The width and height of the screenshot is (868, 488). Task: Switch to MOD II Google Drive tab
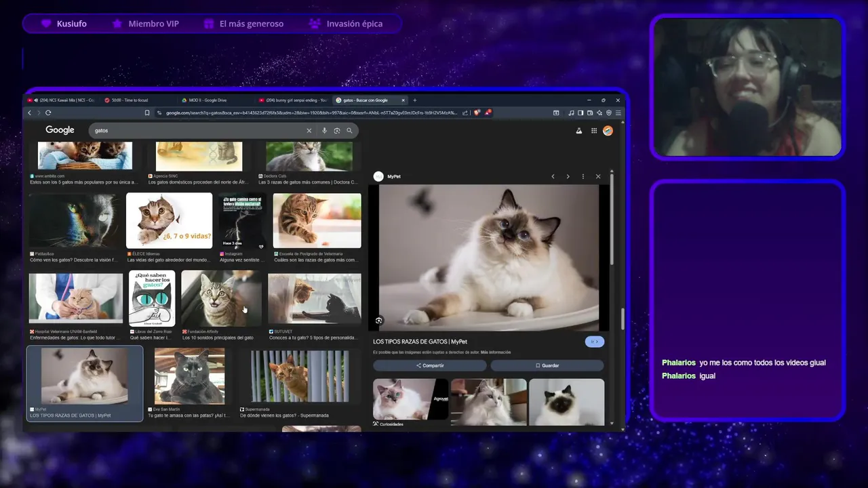click(x=216, y=100)
